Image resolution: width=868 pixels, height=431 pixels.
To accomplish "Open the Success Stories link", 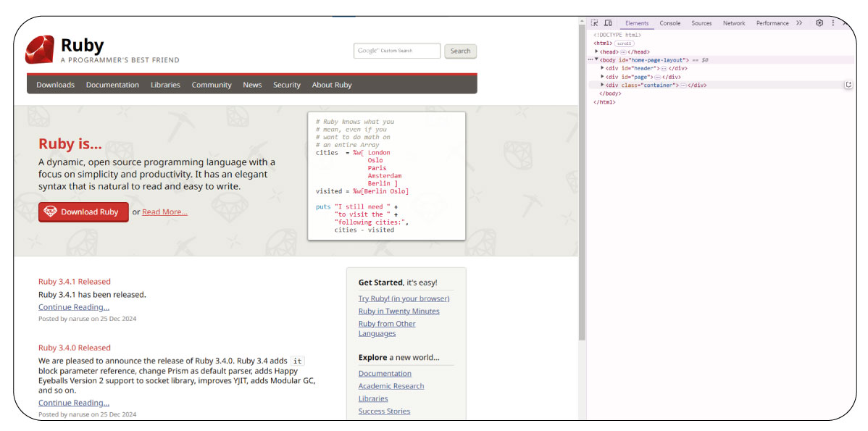I will (384, 411).
